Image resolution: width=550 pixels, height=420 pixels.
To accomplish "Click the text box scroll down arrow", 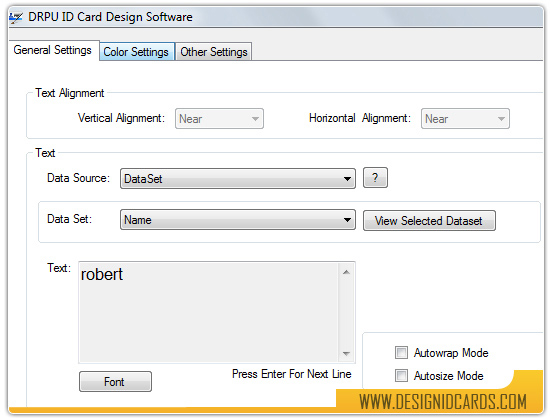I will coord(346,354).
